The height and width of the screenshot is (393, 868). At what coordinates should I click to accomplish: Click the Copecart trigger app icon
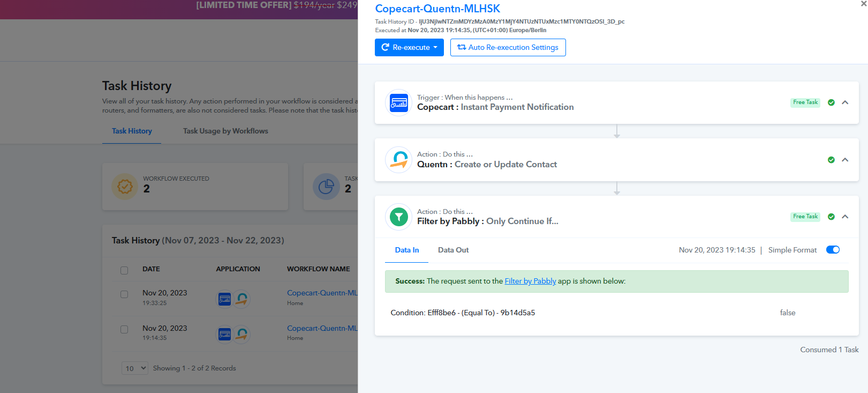pyautogui.click(x=398, y=102)
